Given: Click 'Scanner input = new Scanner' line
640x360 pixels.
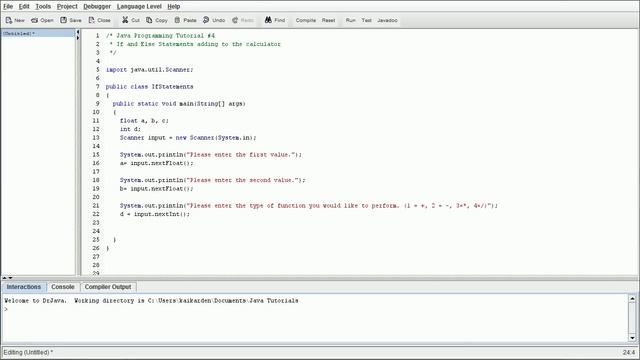Looking at the screenshot, I should pos(188,138).
